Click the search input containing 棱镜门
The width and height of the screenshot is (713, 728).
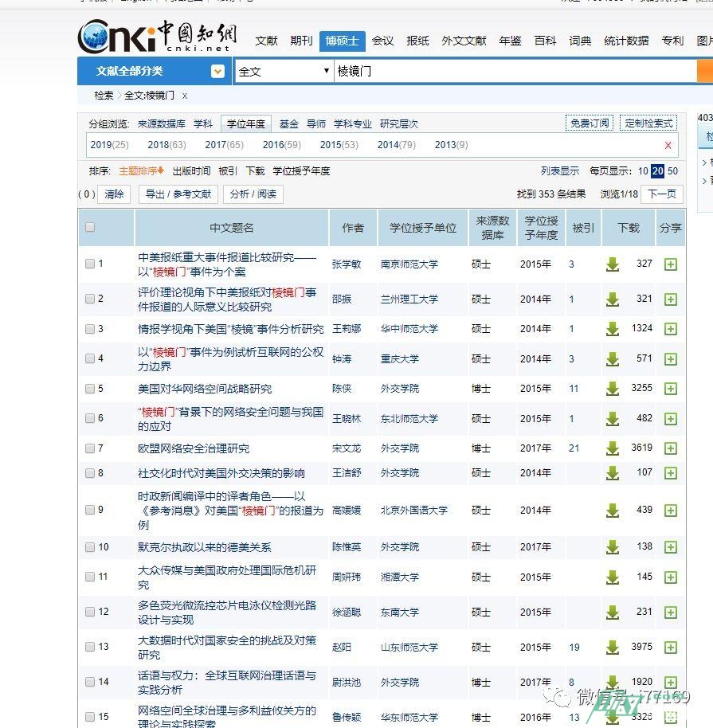pyautogui.click(x=478, y=71)
